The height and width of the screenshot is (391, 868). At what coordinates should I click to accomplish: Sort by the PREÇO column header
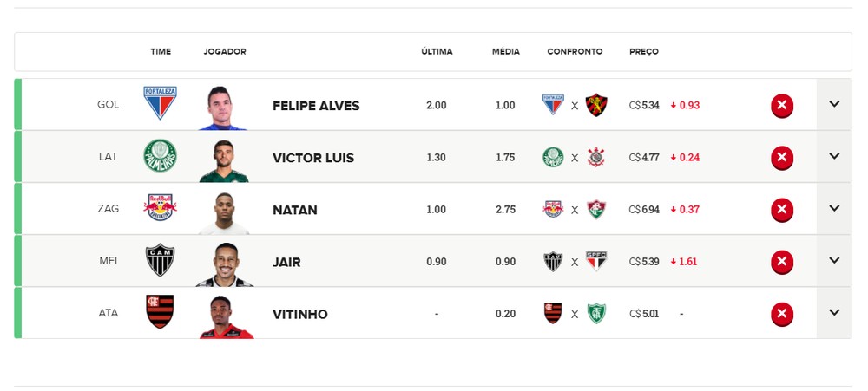(644, 51)
